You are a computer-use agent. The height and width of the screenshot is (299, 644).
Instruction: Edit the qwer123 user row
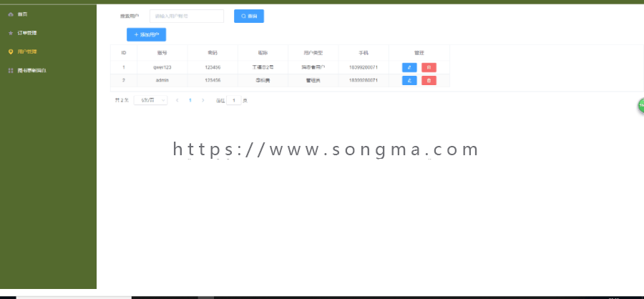point(409,67)
